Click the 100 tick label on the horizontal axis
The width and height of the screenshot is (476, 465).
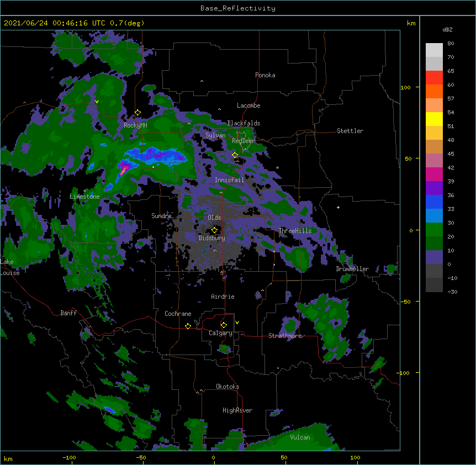355,457
